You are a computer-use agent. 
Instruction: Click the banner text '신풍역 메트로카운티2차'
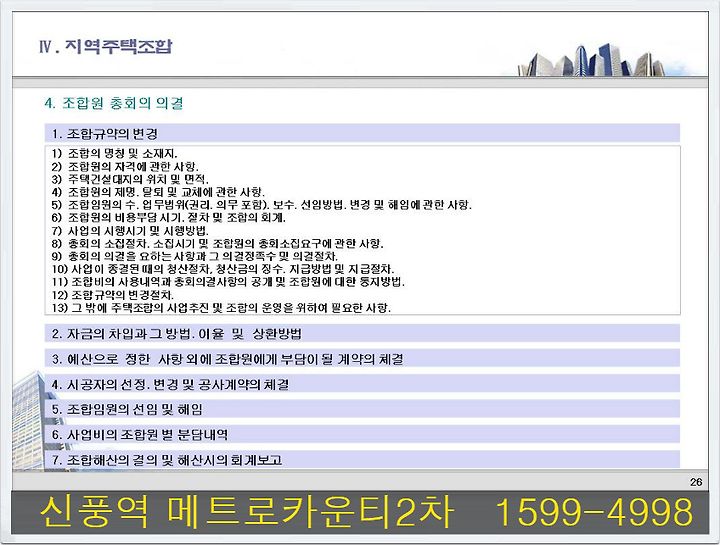[x=247, y=512]
